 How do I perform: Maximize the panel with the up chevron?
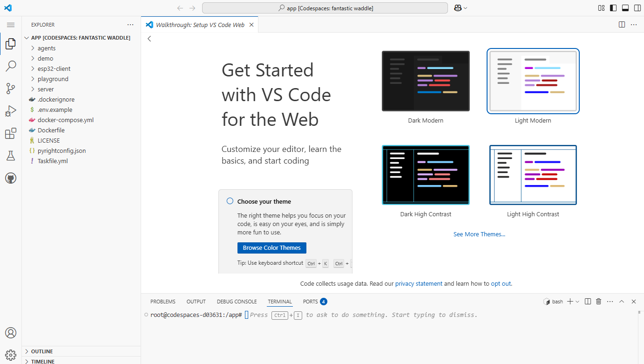pos(622,302)
